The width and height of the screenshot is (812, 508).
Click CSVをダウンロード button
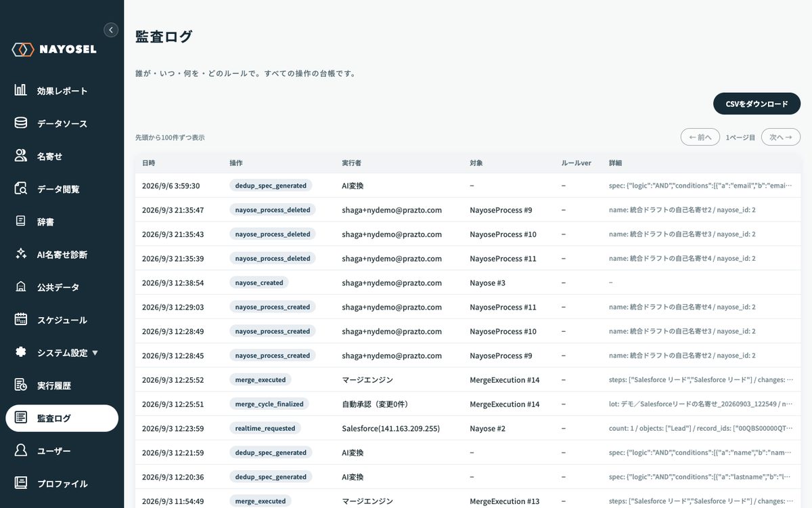coord(757,104)
